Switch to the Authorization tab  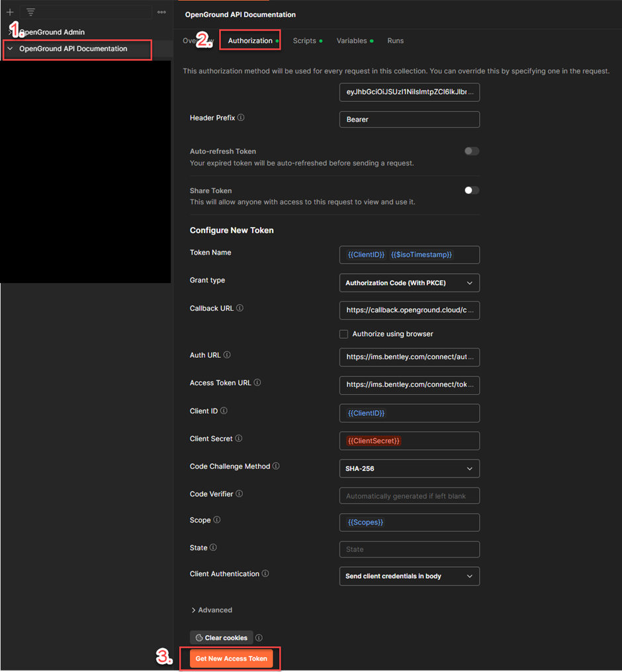pos(250,41)
